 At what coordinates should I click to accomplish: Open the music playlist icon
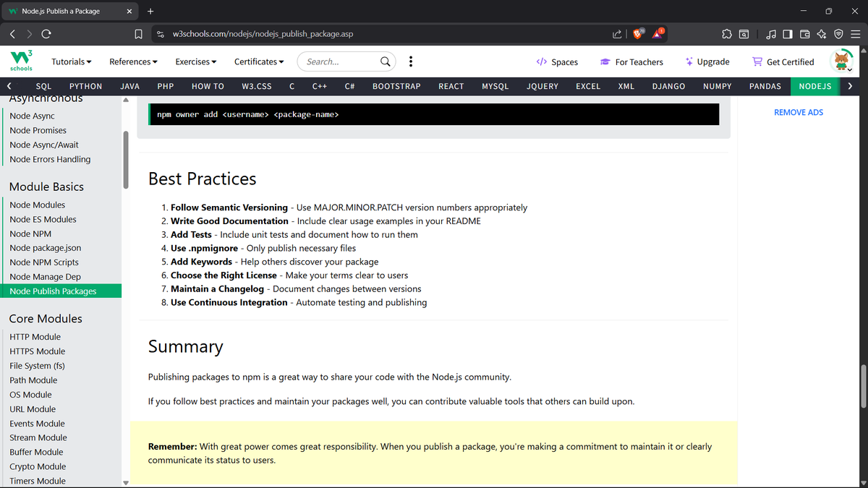tap(771, 34)
